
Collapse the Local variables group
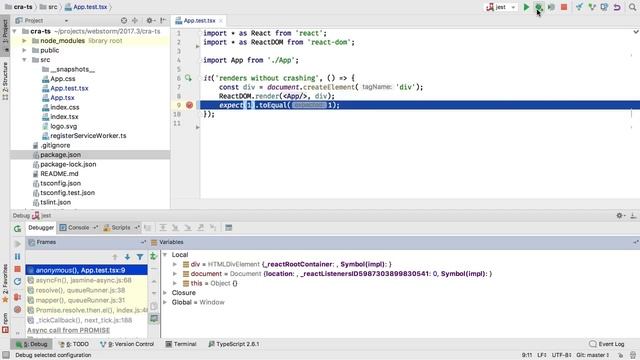pyautogui.click(x=165, y=255)
